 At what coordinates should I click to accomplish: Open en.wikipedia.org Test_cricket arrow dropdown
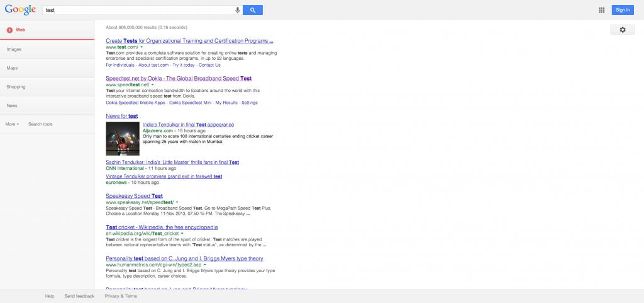pos(182,234)
